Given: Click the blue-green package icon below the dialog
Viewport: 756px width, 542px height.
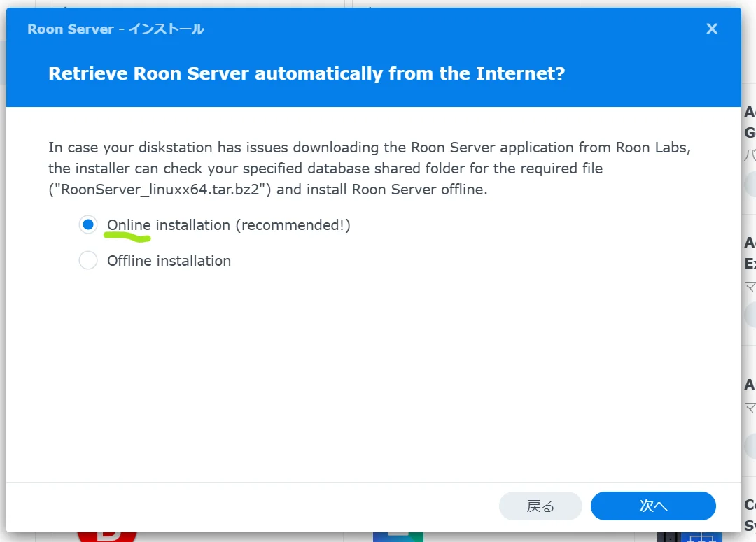Looking at the screenshot, I should [x=398, y=537].
